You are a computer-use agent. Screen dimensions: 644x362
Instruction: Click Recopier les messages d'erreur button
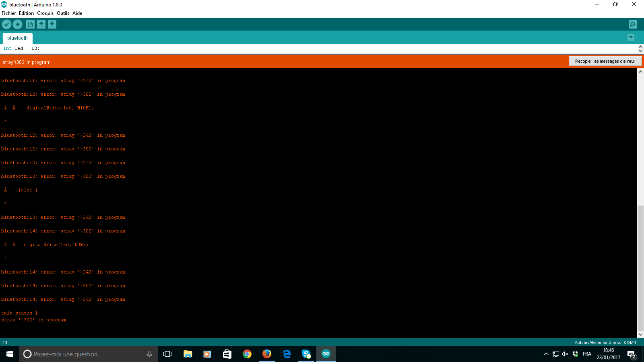coord(605,61)
